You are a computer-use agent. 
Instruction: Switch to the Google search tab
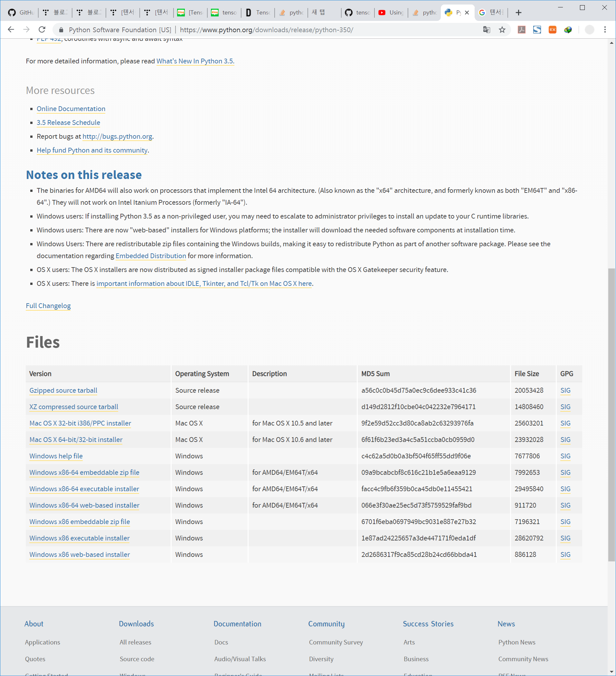[491, 13]
